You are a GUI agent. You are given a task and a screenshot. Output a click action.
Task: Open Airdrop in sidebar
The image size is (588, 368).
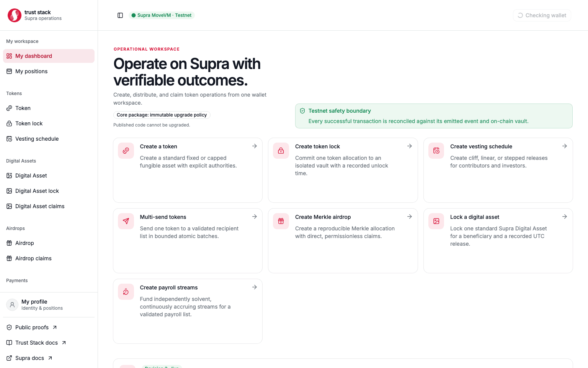pos(49,243)
